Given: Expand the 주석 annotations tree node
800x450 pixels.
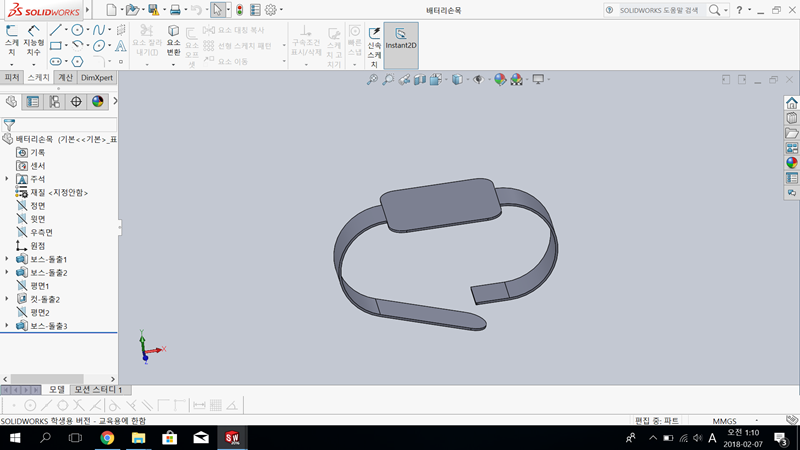Looking at the screenshot, I should (x=7, y=179).
